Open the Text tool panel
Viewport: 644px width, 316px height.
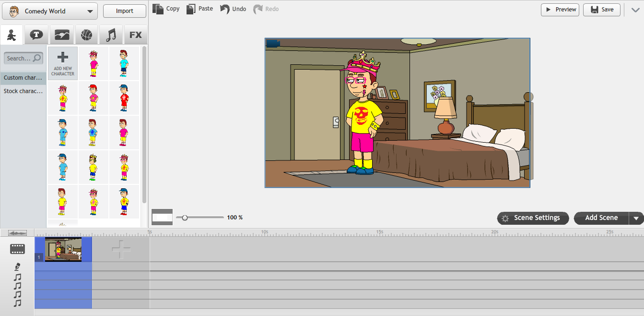tap(36, 34)
